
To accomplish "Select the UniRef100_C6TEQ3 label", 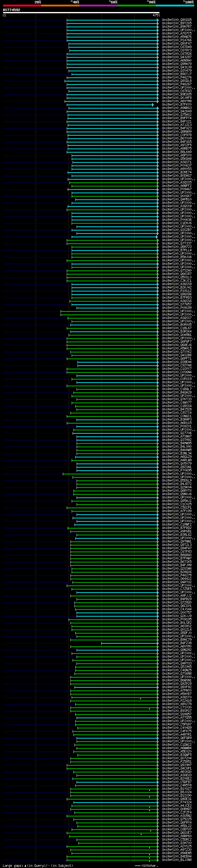I will (177, 91).
